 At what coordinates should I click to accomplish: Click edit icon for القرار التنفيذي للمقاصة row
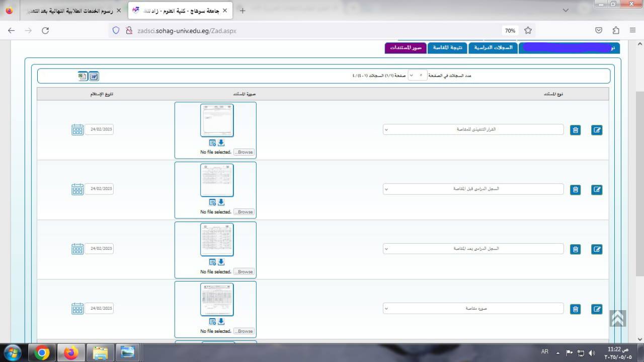597,130
